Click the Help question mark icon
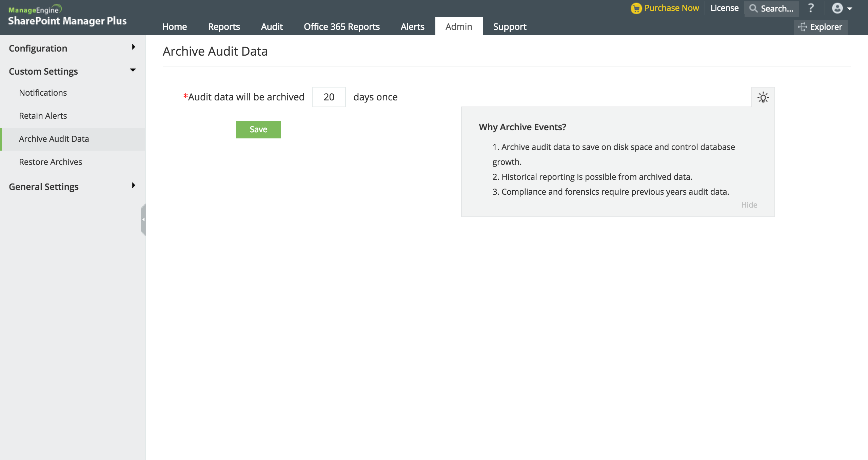The image size is (868, 460). tap(812, 7)
